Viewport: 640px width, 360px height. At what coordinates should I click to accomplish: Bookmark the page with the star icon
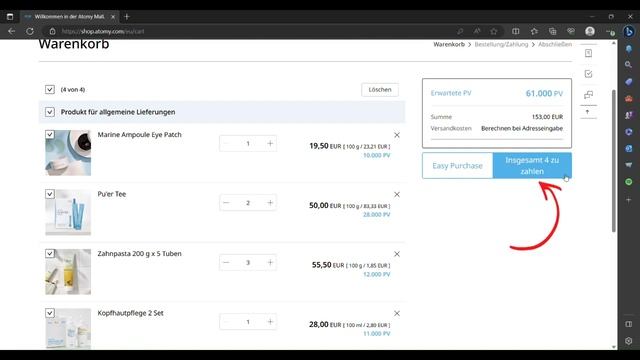coord(494,31)
